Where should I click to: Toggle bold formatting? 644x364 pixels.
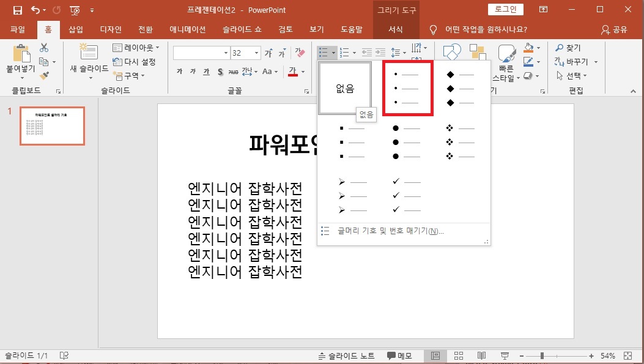pos(179,72)
